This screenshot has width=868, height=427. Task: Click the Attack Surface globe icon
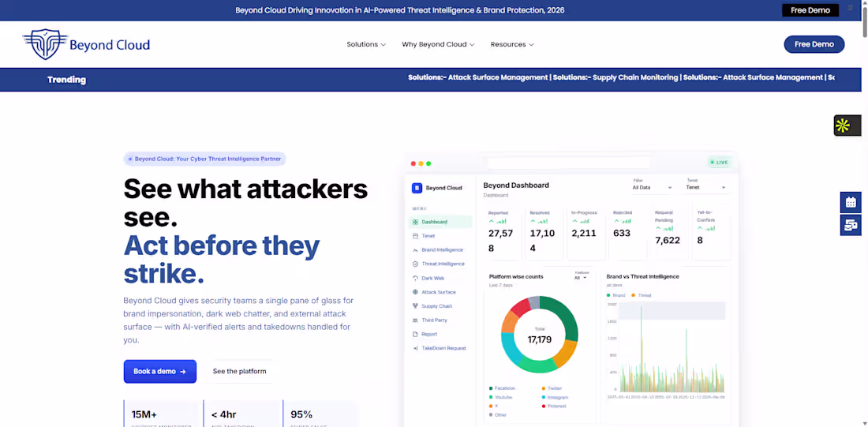coord(415,292)
